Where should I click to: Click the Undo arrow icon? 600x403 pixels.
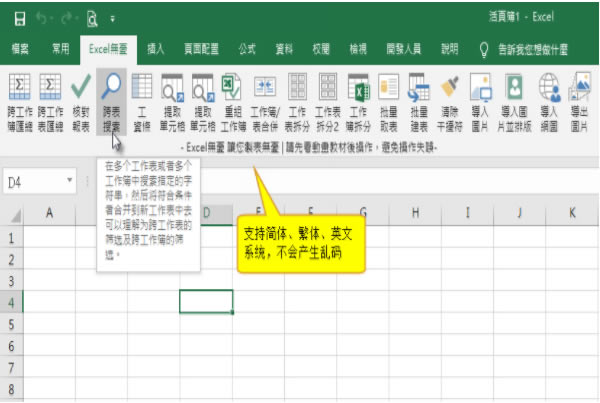[x=41, y=18]
